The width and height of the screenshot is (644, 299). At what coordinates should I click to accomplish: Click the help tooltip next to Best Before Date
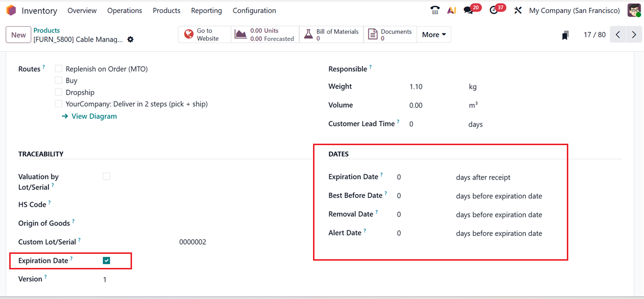(x=386, y=193)
